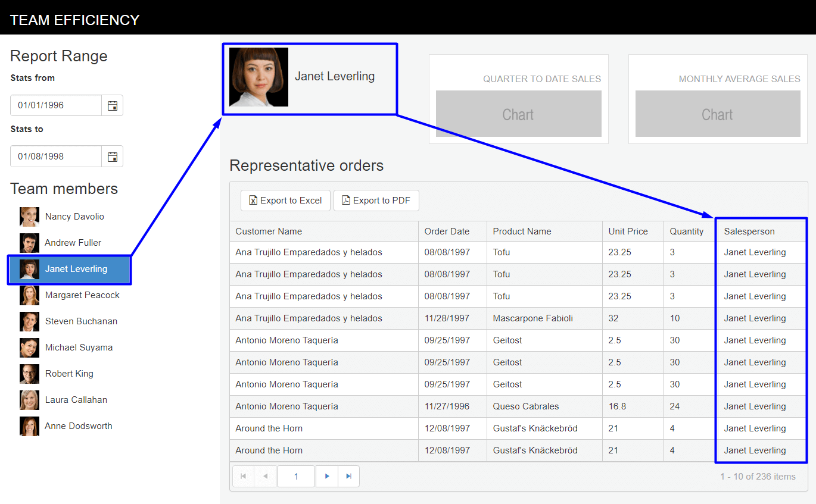816x504 pixels.
Task: Select team member Steven Buchanan by name
Action: click(x=81, y=321)
